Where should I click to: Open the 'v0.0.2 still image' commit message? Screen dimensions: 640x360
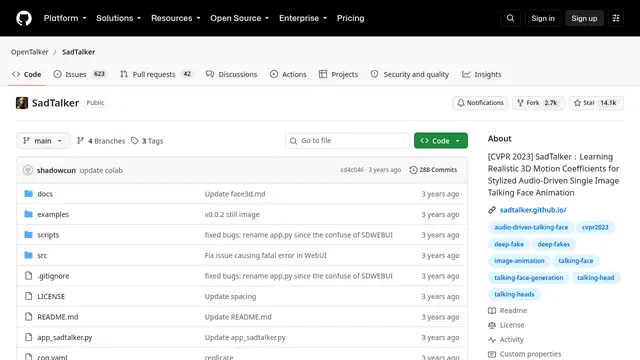[232, 214]
